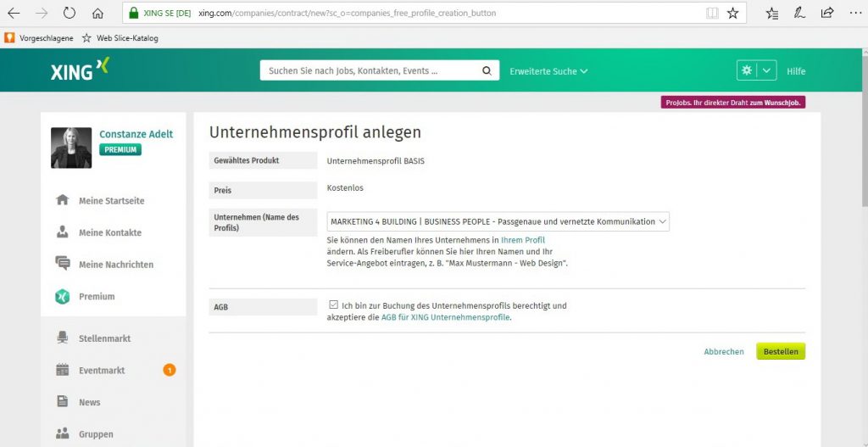
Task: Click the Gruppen people icon
Action: click(63, 433)
